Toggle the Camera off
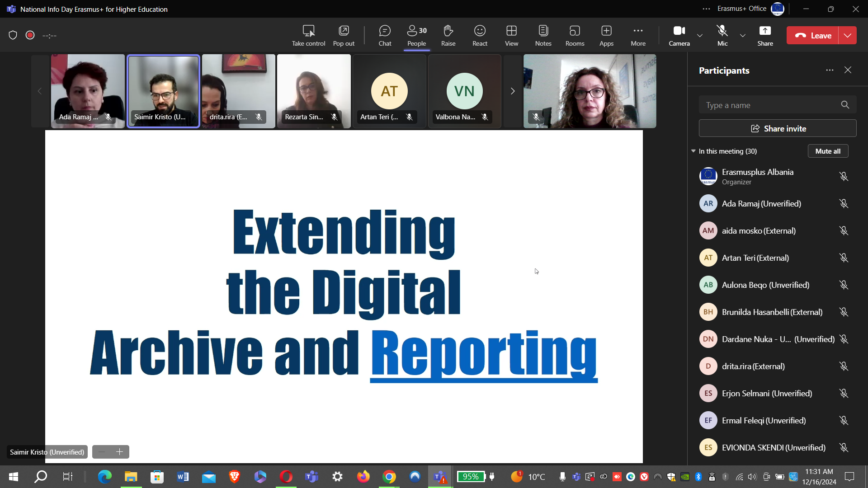 click(x=679, y=35)
